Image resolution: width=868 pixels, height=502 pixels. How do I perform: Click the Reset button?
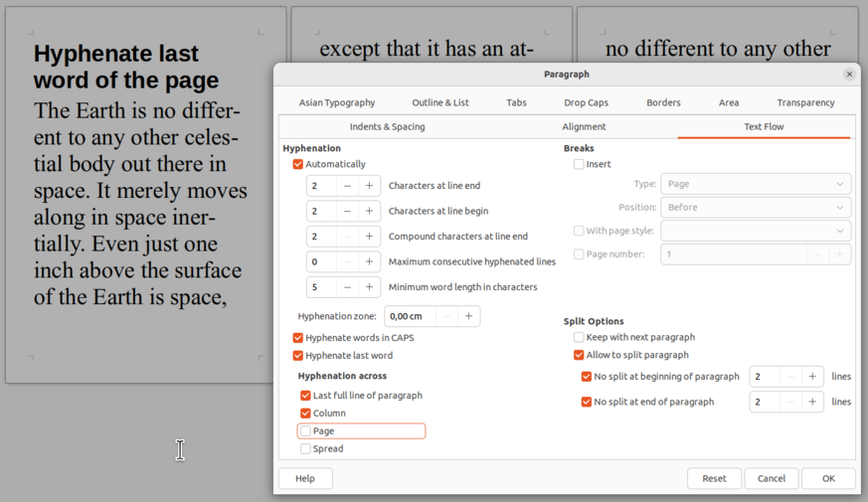click(x=714, y=478)
